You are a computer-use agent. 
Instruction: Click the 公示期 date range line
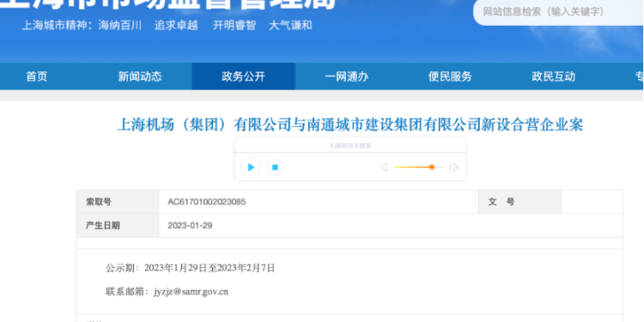point(190,268)
